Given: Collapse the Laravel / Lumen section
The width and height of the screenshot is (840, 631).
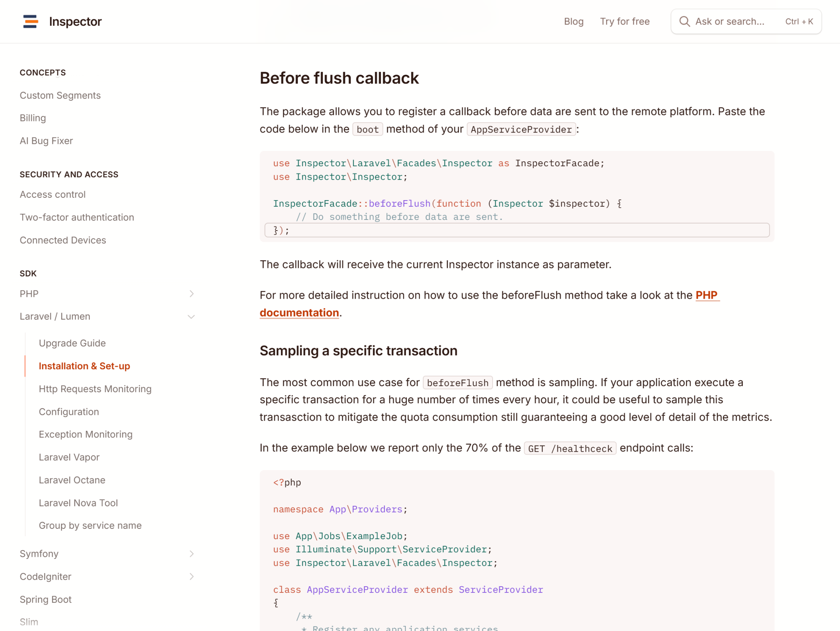Looking at the screenshot, I should point(191,316).
